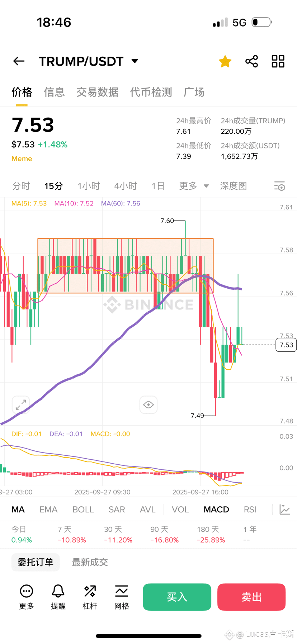
Task: Toggle the RSI sub-indicator
Action: coord(250,510)
